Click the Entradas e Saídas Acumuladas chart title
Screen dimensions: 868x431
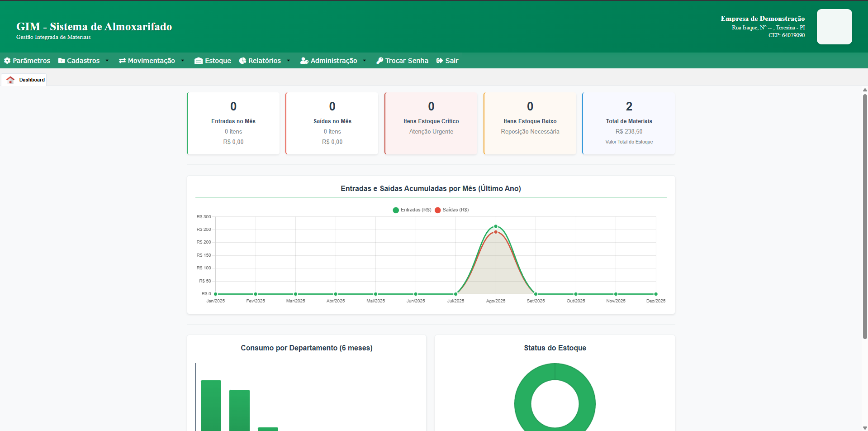431,189
